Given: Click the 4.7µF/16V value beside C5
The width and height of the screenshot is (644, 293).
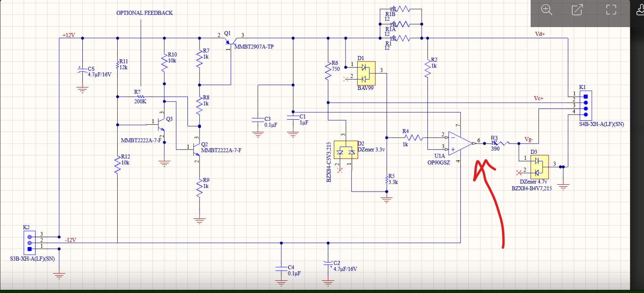Looking at the screenshot, I should [100, 75].
